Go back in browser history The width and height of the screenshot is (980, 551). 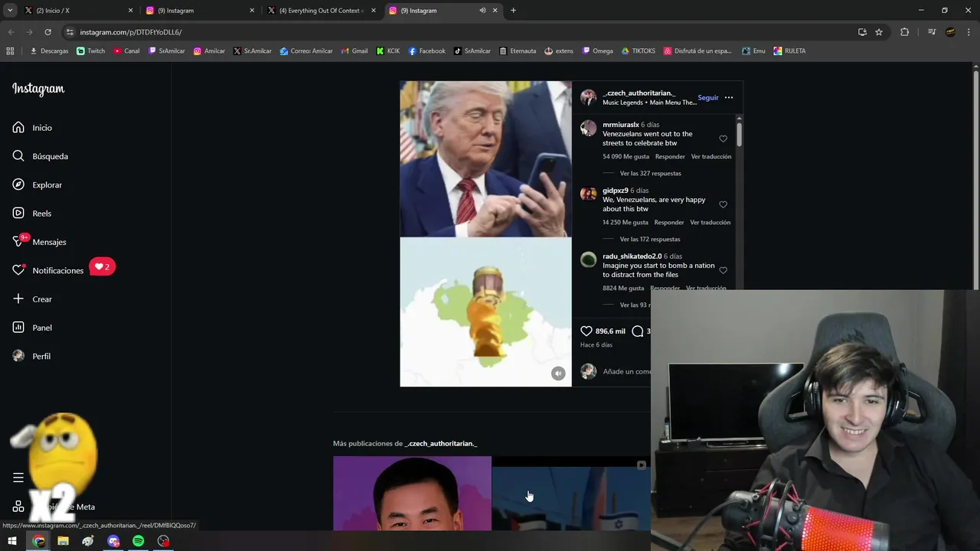click(x=11, y=32)
